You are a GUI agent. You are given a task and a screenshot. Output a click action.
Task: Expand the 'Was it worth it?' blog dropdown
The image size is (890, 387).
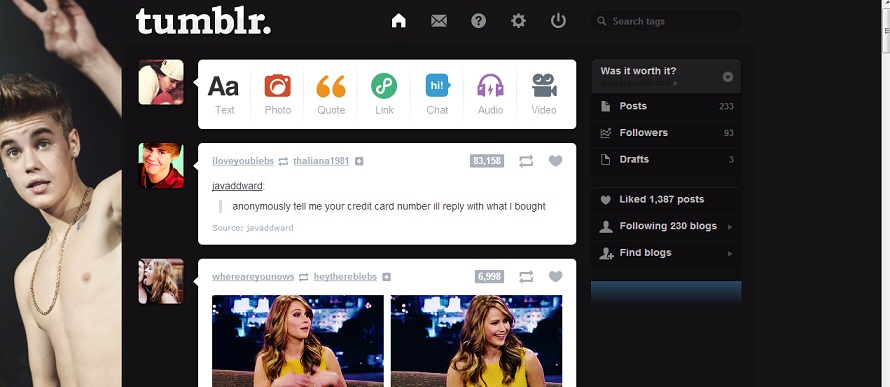pos(728,77)
